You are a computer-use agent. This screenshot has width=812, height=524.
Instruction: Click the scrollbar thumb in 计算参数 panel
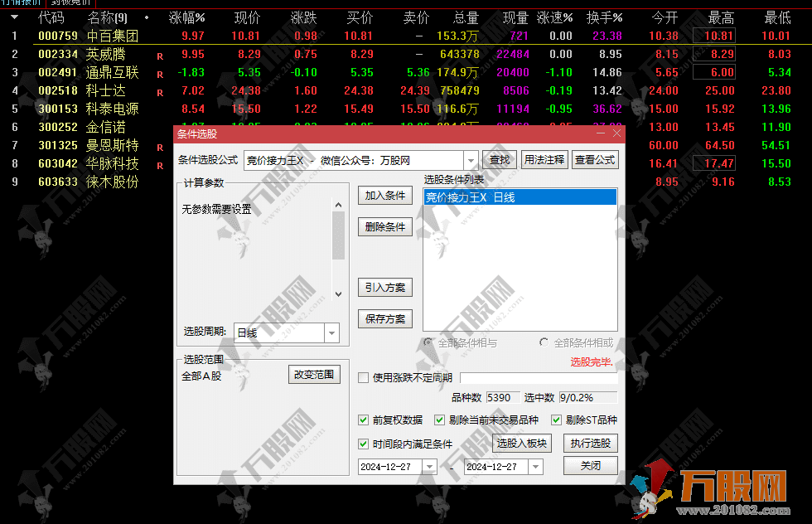339,235
